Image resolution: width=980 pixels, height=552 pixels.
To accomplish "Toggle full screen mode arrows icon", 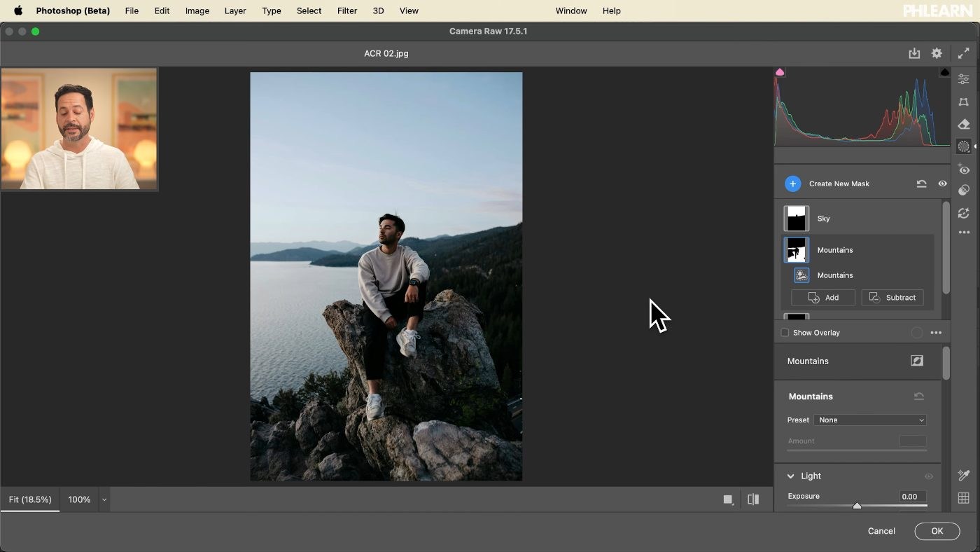I will [964, 53].
